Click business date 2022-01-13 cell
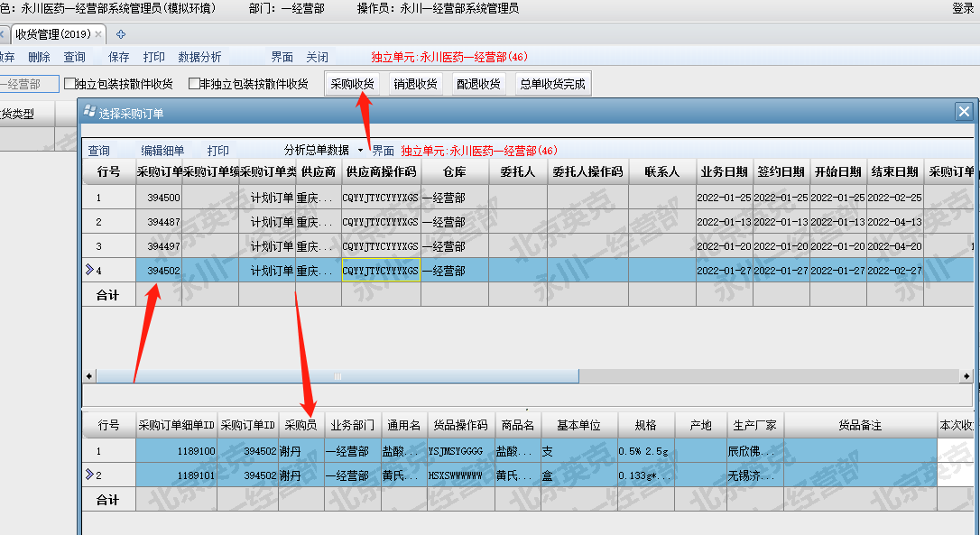This screenshot has width=980, height=535. pos(725,222)
